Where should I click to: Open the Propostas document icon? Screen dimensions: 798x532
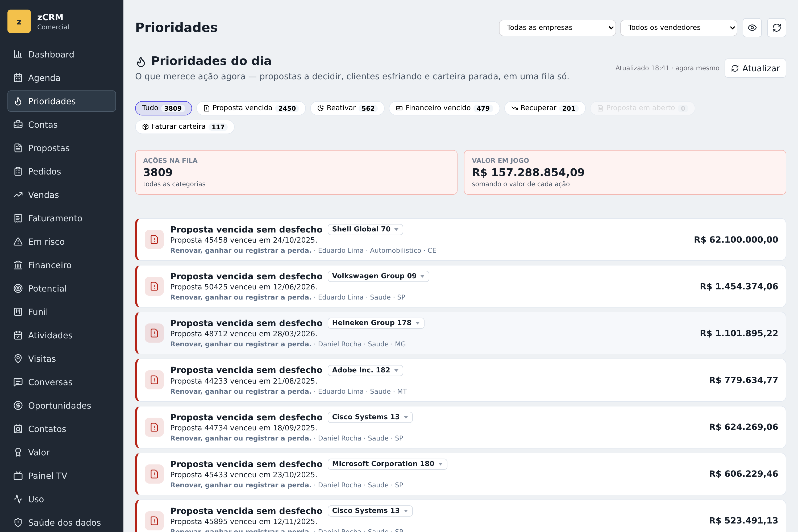[18, 148]
